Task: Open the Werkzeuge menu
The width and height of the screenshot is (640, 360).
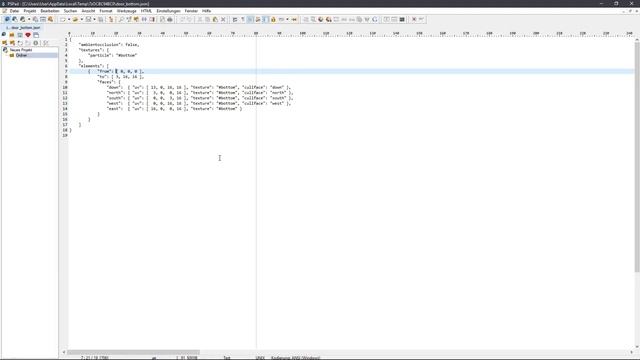Action: [x=127, y=11]
